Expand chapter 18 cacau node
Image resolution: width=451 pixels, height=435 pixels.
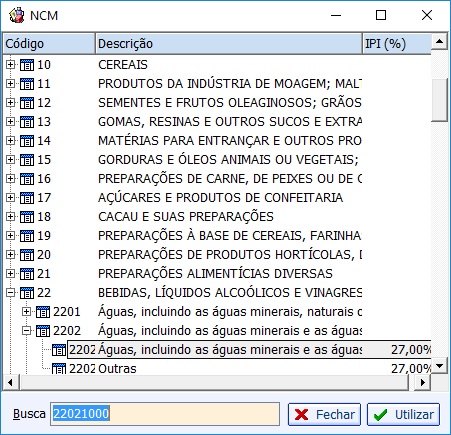[x=10, y=216]
